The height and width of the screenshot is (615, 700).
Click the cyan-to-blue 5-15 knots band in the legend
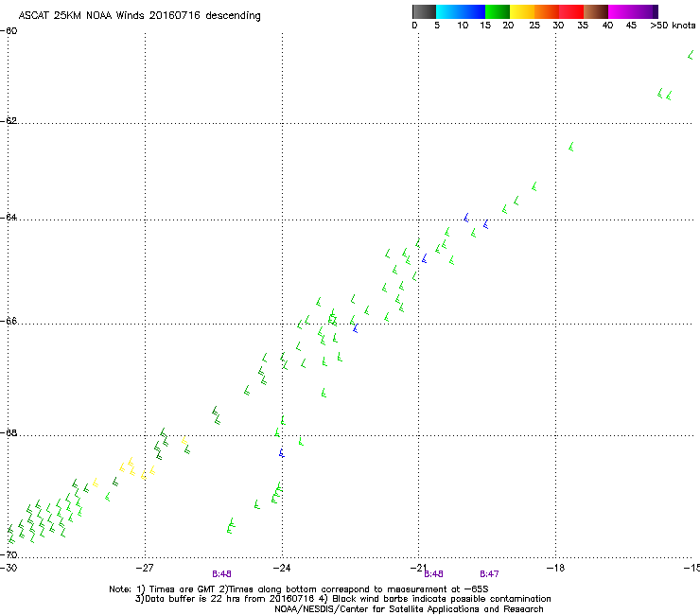[461, 11]
